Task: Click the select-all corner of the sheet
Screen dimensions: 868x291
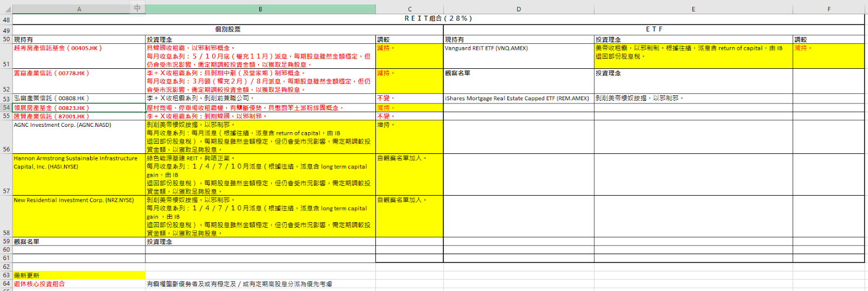Action: point(6,9)
